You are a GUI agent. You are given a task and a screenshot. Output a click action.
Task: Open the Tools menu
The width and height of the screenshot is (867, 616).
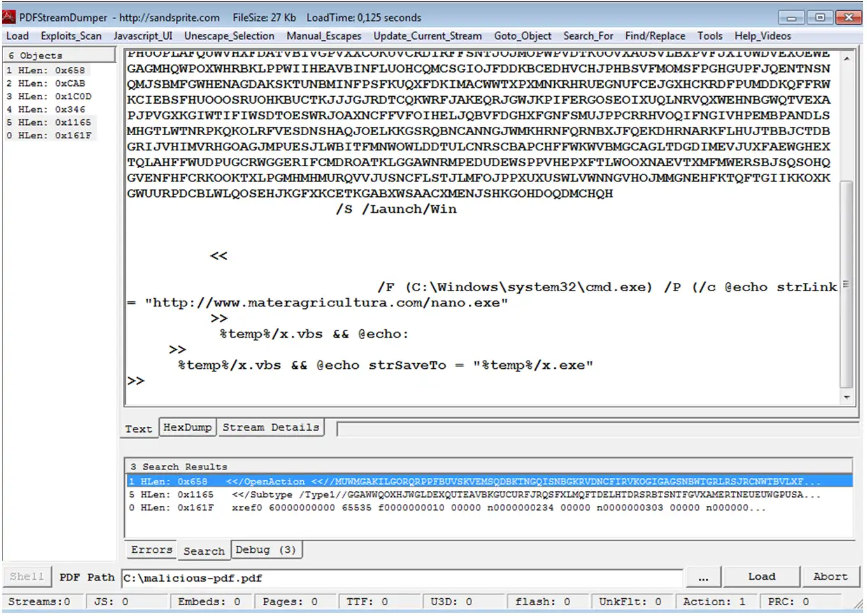point(710,36)
